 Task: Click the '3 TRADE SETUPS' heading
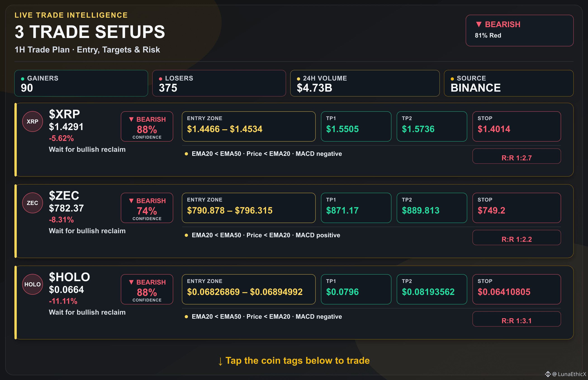click(90, 32)
